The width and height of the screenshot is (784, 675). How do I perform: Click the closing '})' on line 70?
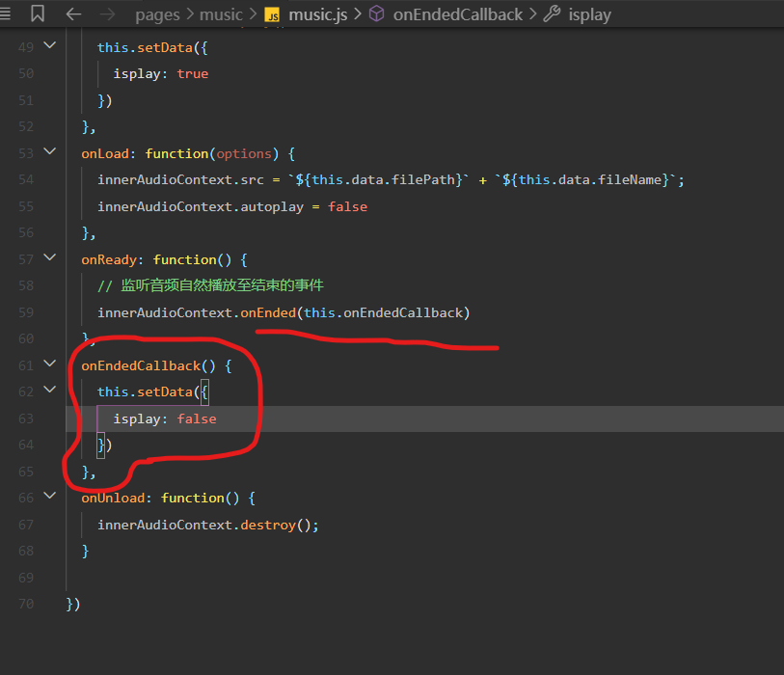point(73,605)
